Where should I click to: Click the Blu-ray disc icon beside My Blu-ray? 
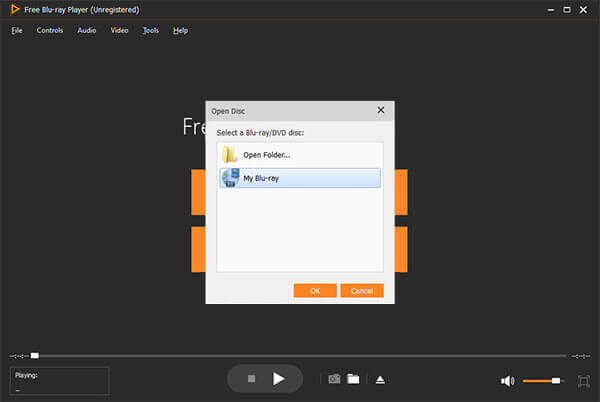click(x=230, y=178)
